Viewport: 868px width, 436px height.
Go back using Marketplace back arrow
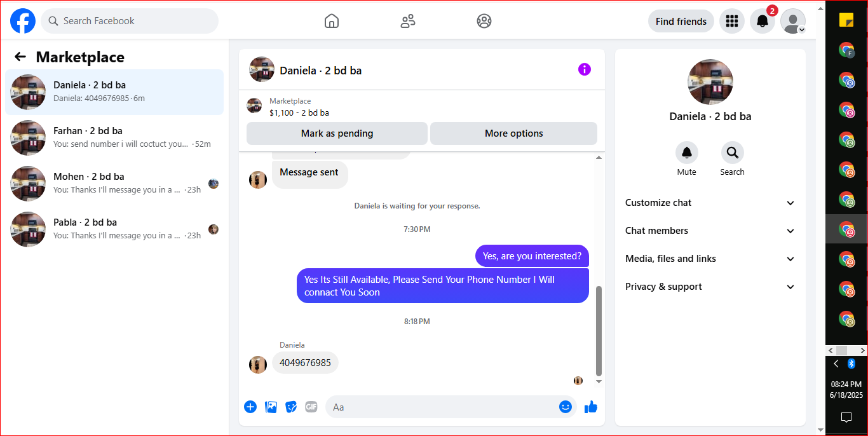point(20,57)
